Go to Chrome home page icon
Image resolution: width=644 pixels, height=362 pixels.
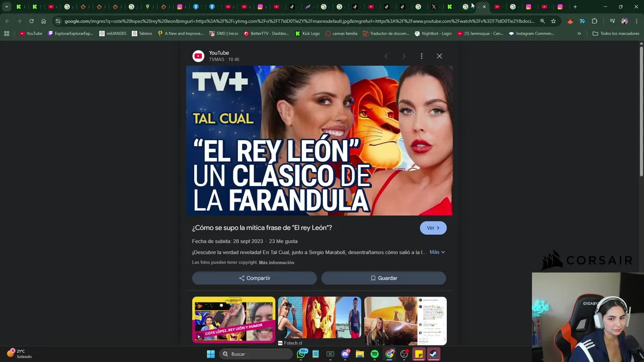click(43, 21)
